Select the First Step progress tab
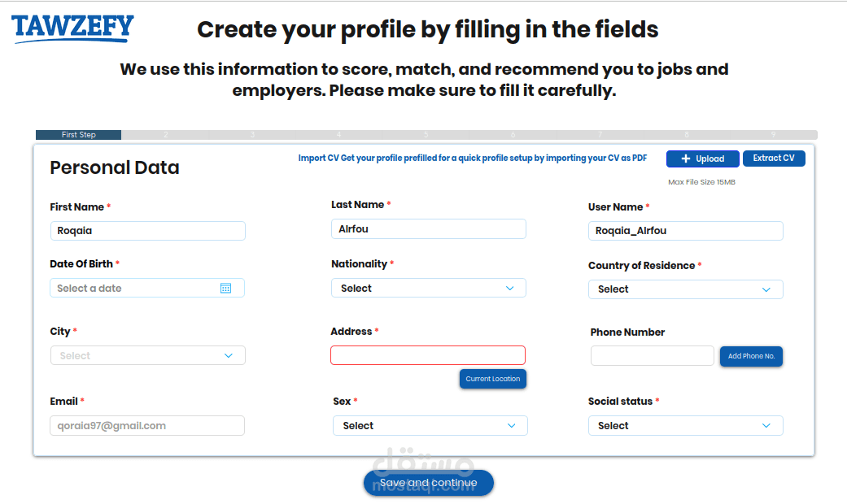This screenshot has height=504, width=847. (x=79, y=135)
